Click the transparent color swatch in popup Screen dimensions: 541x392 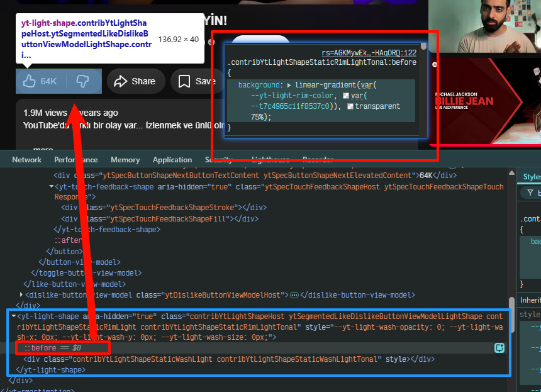(x=350, y=106)
